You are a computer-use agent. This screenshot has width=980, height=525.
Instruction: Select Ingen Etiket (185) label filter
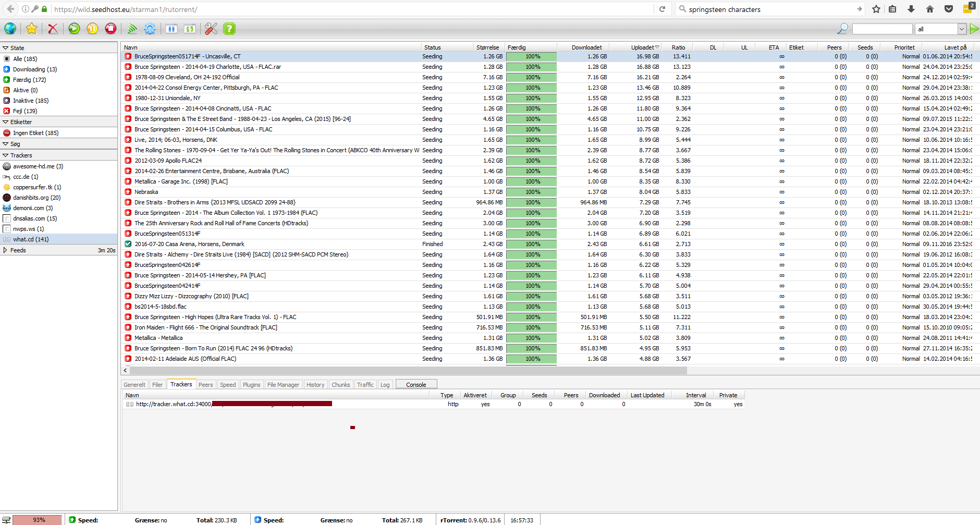[35, 133]
